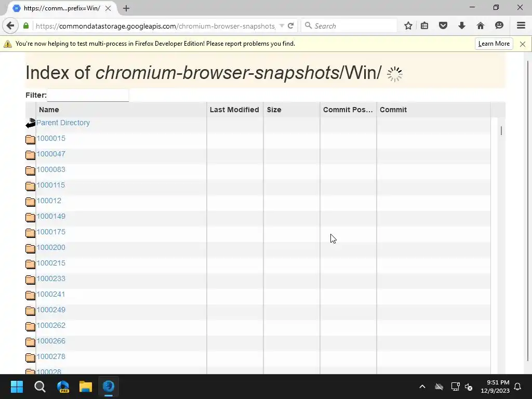Sort by the Last Modified column header
Viewport: 532px width, 399px height.
[x=234, y=110]
